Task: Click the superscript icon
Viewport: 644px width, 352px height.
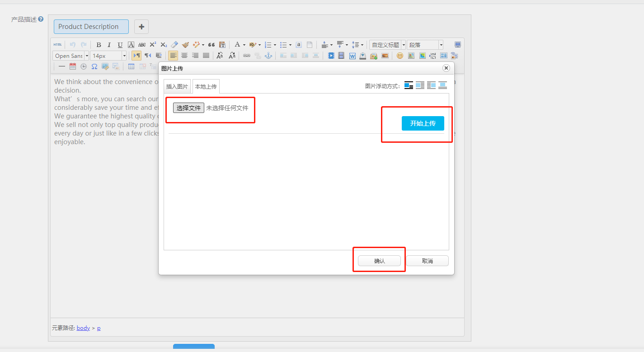Action: [153, 45]
